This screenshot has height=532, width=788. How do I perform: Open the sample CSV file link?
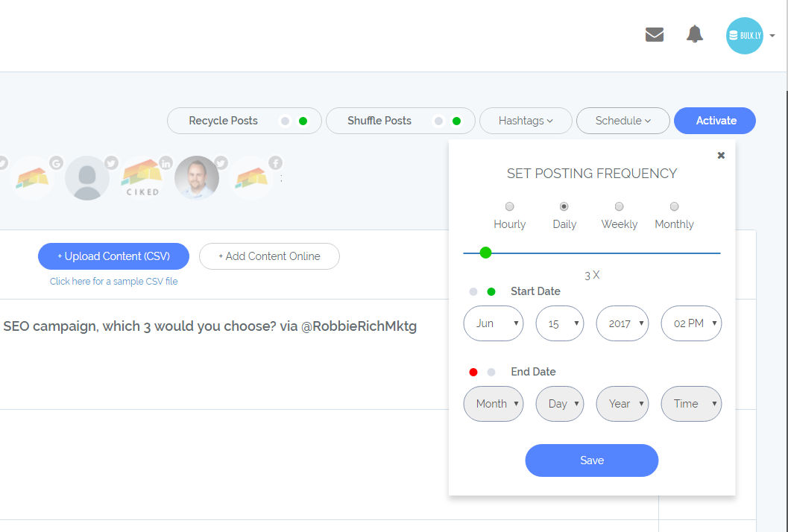coord(113,282)
